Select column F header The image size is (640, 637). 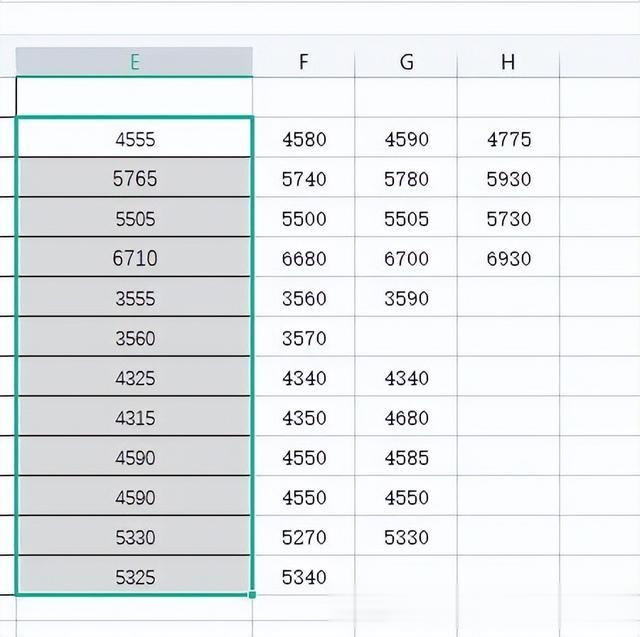[x=304, y=62]
